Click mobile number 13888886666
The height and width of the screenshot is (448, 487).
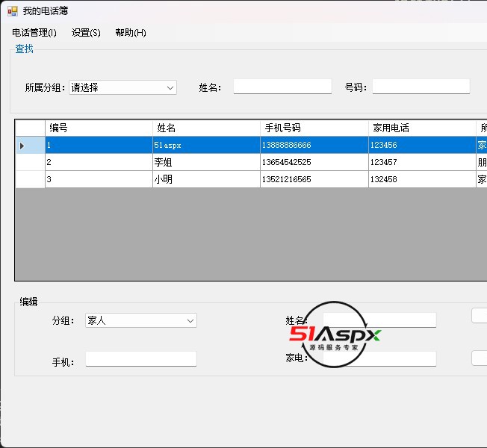pyautogui.click(x=314, y=145)
